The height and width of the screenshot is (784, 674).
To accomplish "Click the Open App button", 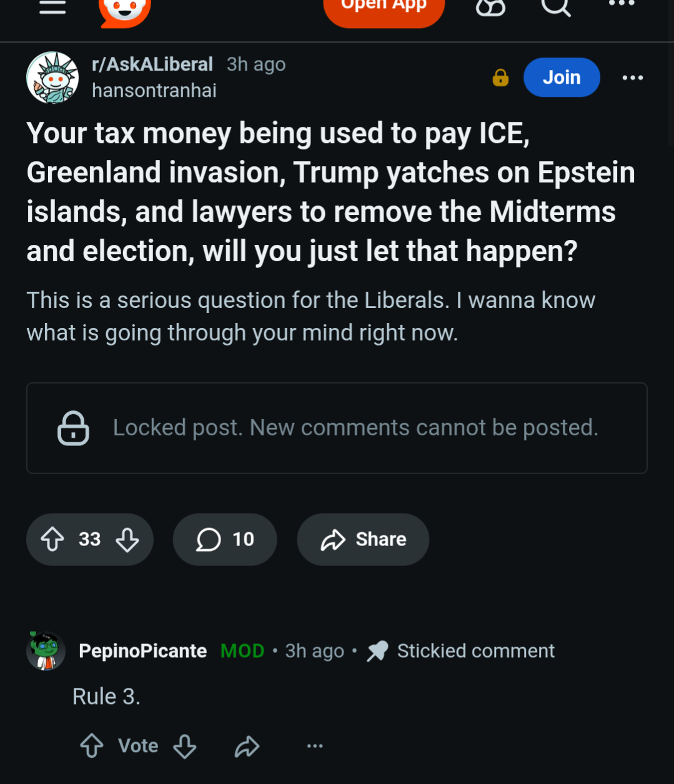I will click(x=384, y=7).
